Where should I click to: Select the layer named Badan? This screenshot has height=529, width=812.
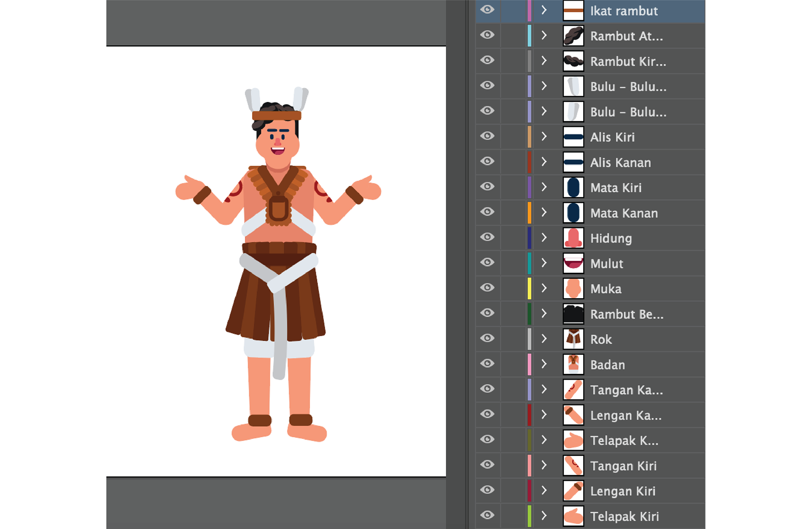[x=607, y=365]
